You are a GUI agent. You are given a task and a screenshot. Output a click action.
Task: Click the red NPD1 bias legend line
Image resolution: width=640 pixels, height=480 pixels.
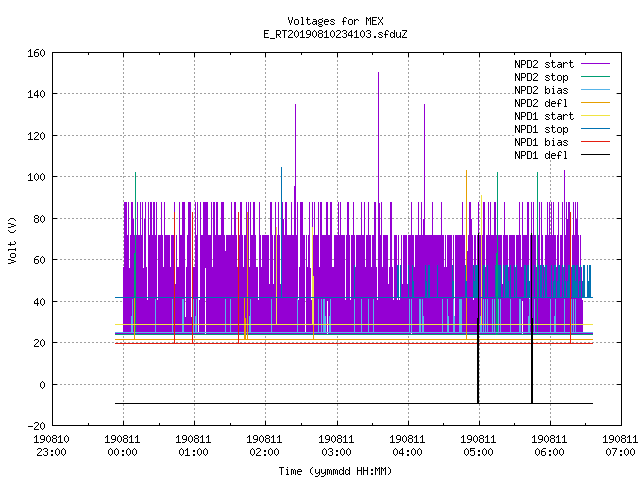coord(596,142)
